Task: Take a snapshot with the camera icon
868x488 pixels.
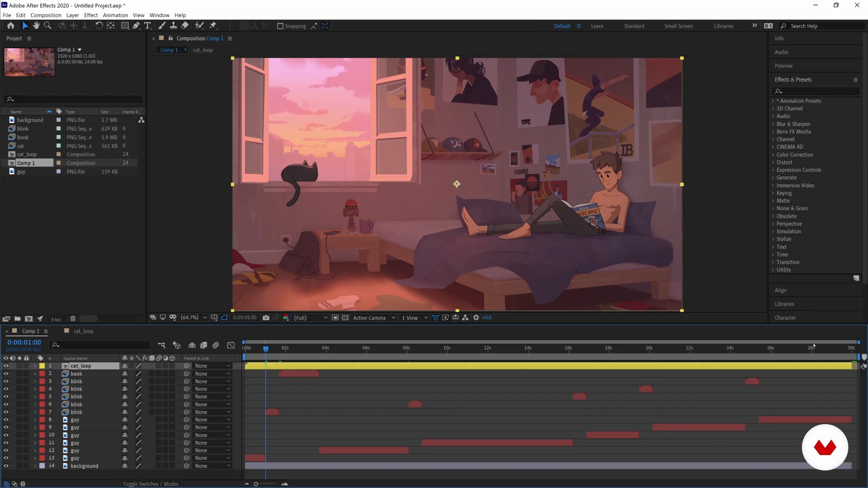Action: pos(266,318)
